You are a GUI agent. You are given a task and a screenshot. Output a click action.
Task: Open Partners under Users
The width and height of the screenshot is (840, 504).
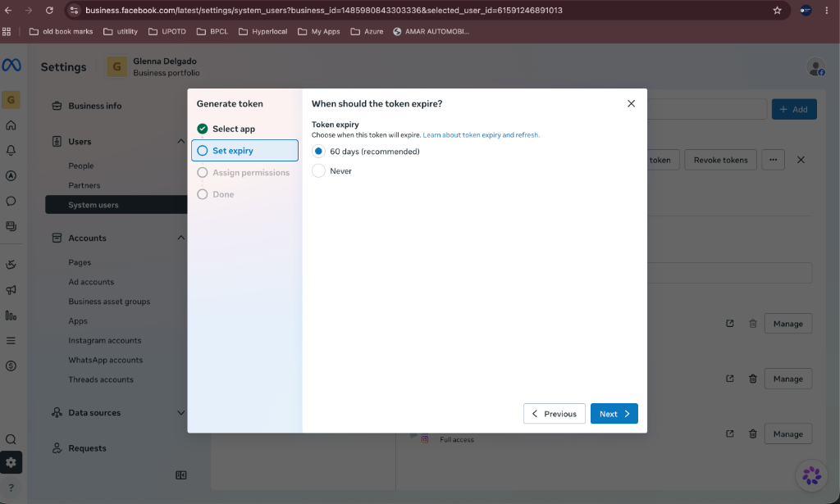click(x=84, y=185)
